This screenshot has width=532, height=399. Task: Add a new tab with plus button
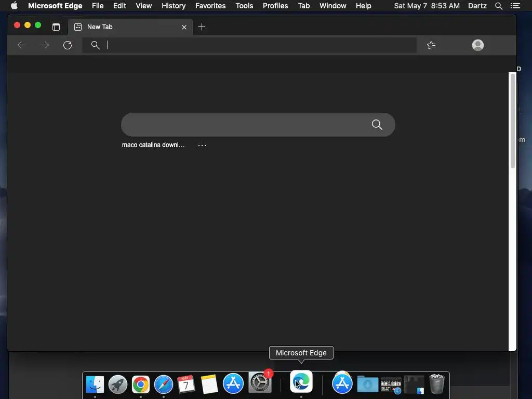tap(202, 27)
